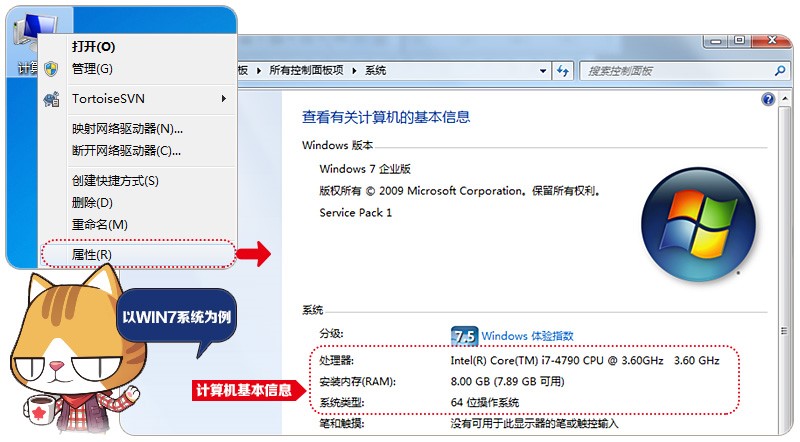Choose 断开网络驱动器(C)... menu entry
Screen dimensions: 800x442
(126, 151)
